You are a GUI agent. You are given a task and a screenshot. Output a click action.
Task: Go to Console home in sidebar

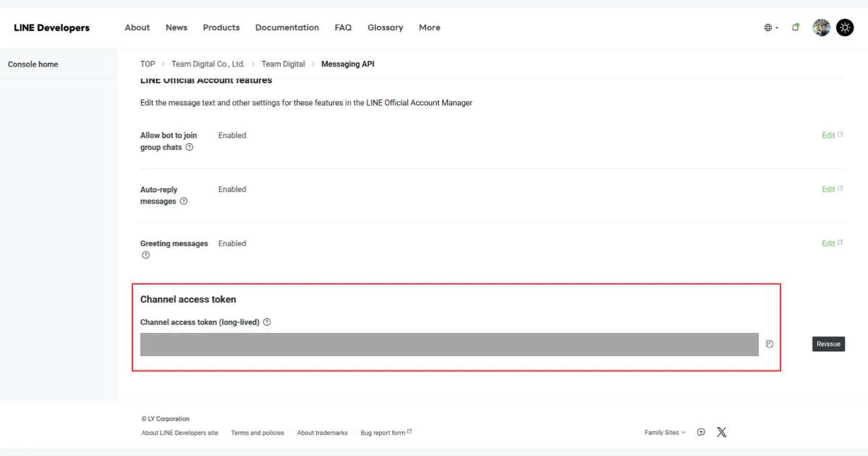pyautogui.click(x=33, y=64)
